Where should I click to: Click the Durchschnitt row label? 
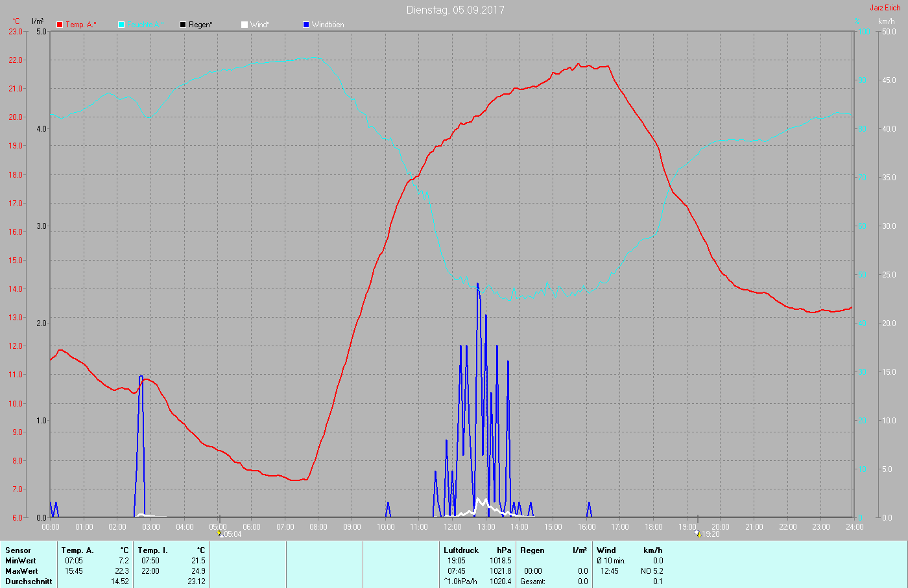tap(29, 582)
